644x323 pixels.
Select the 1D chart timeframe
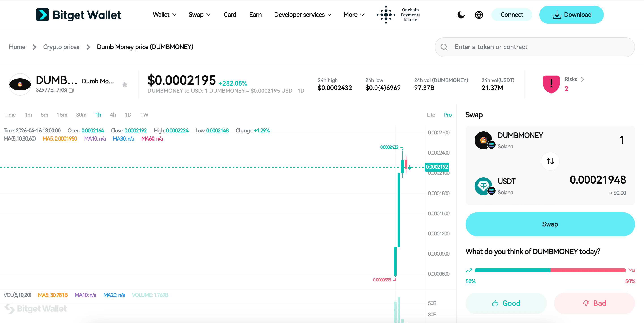click(x=128, y=115)
